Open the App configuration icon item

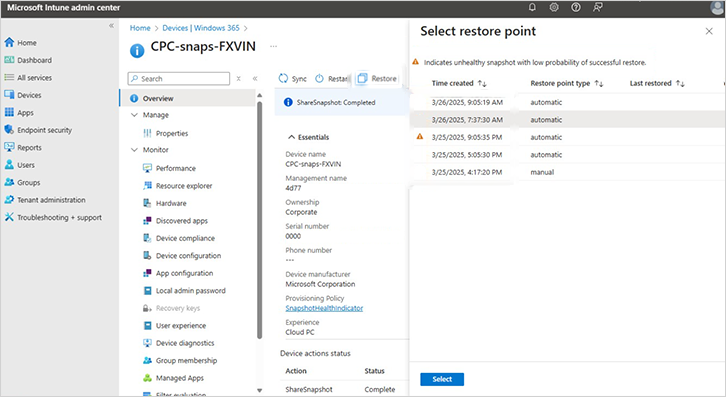point(147,273)
